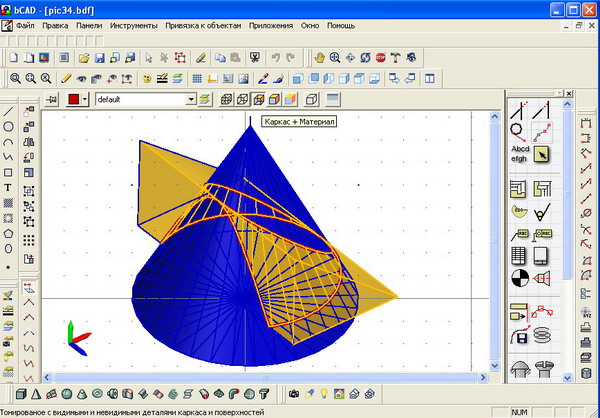Click the Open file folder icon

click(x=85, y=58)
